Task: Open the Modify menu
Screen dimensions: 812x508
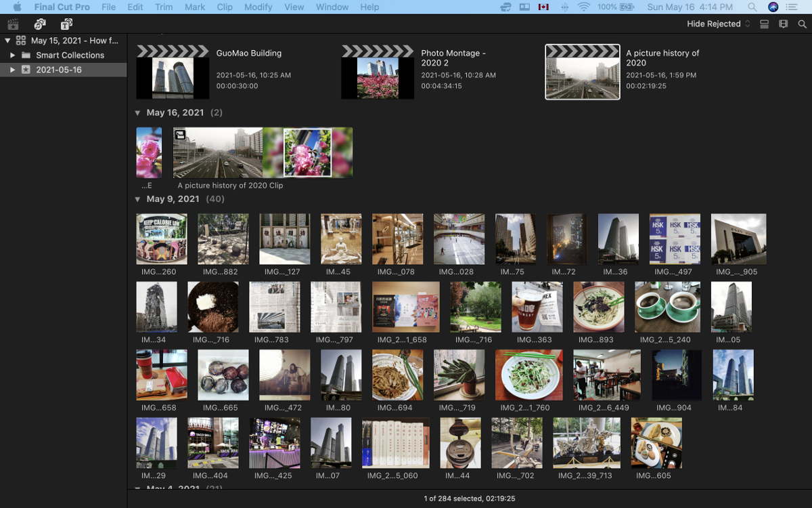Action: tap(257, 7)
